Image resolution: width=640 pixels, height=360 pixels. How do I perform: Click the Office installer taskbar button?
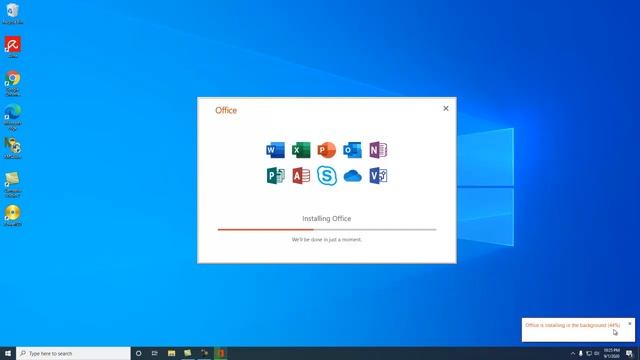pos(220,353)
